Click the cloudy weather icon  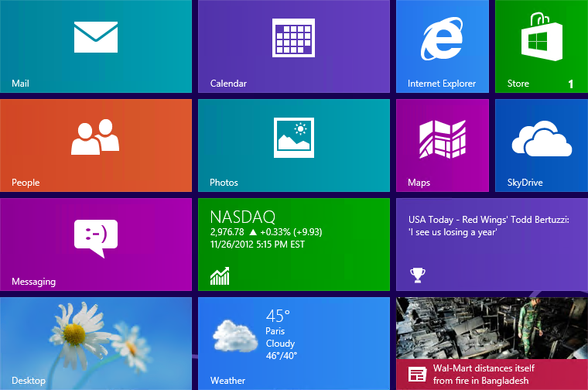point(235,335)
